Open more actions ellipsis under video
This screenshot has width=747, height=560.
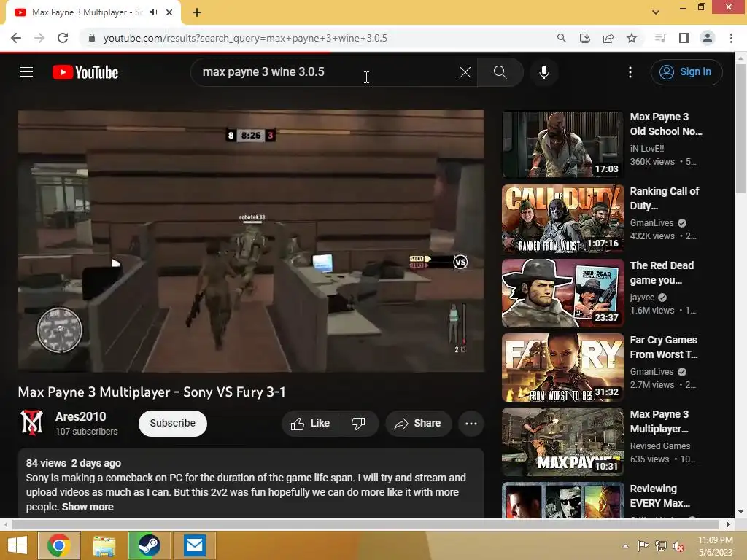tap(471, 423)
